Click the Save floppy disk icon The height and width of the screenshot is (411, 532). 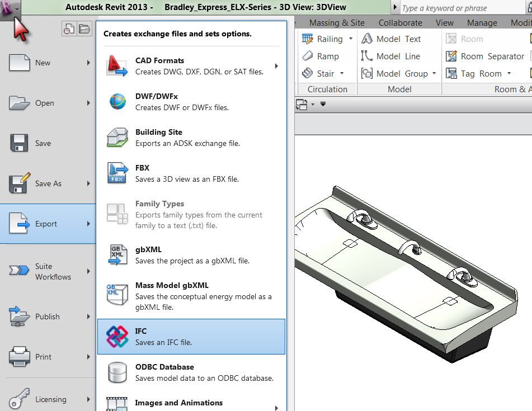pyautogui.click(x=20, y=143)
